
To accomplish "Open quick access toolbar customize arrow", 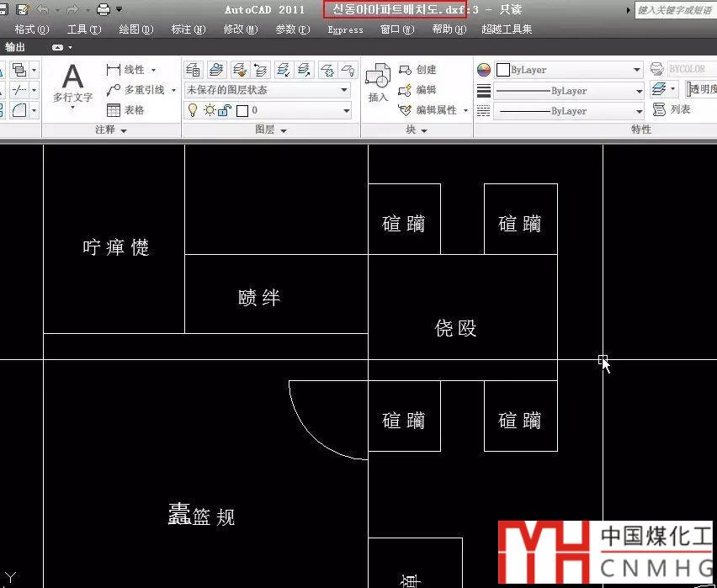I will coord(119,8).
